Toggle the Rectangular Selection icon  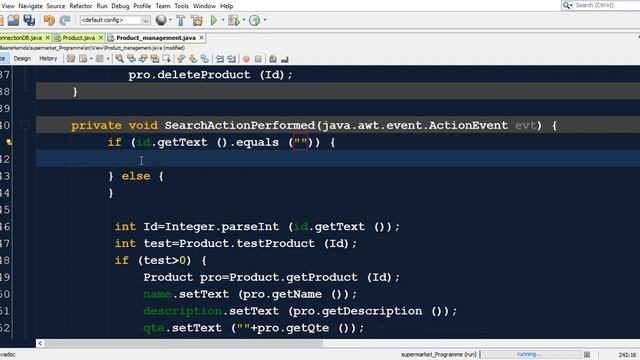pos(167,59)
